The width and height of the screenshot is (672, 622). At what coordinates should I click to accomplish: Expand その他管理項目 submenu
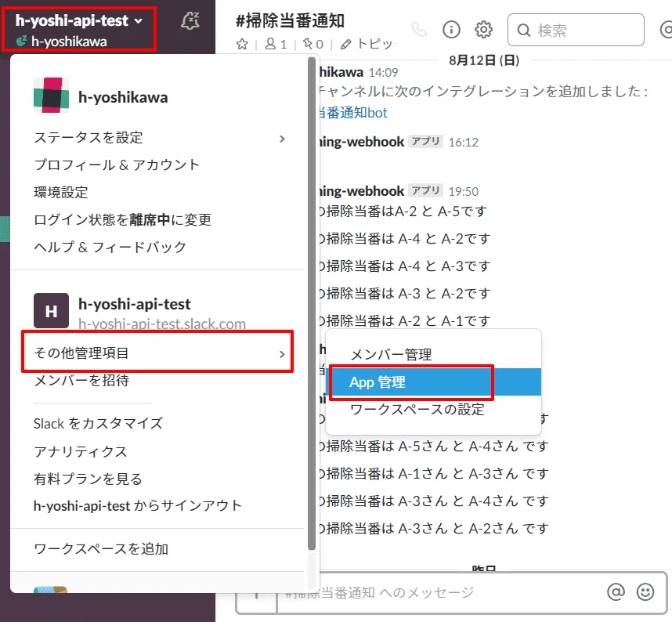pyautogui.click(x=81, y=353)
